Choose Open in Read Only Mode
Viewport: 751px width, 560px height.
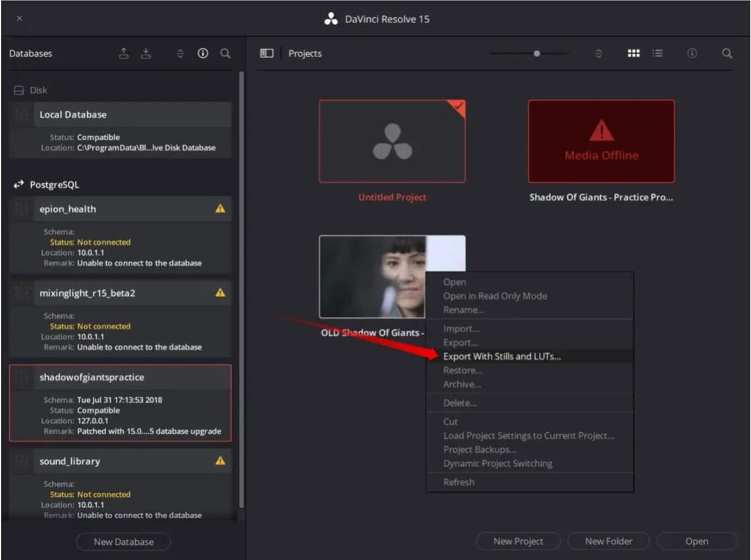(530, 296)
